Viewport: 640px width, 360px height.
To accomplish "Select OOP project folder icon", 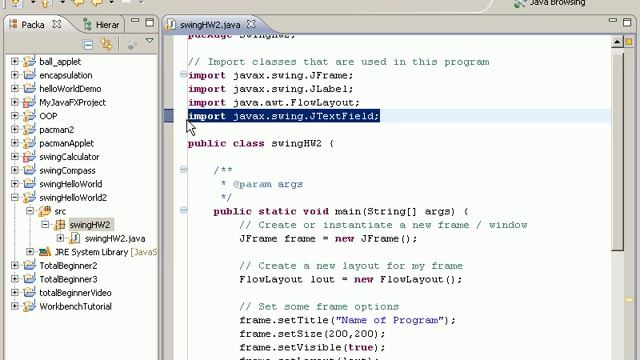I will pos(29,116).
